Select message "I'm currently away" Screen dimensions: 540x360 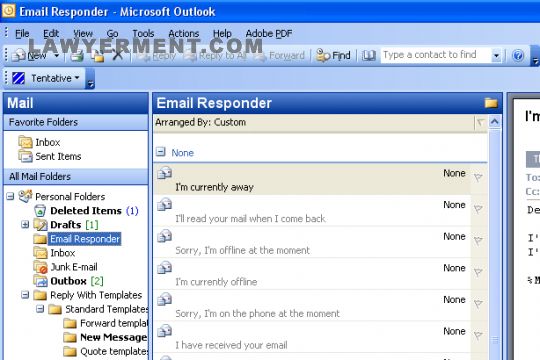(312, 179)
